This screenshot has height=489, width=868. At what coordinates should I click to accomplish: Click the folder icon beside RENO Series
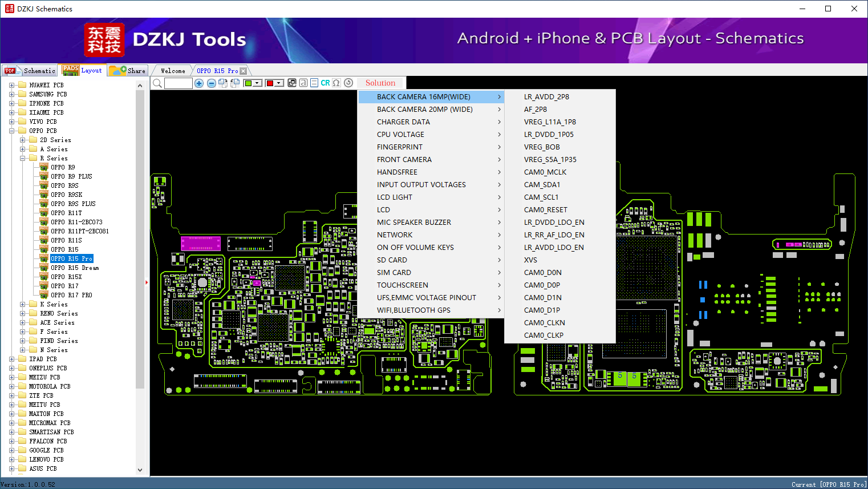33,313
